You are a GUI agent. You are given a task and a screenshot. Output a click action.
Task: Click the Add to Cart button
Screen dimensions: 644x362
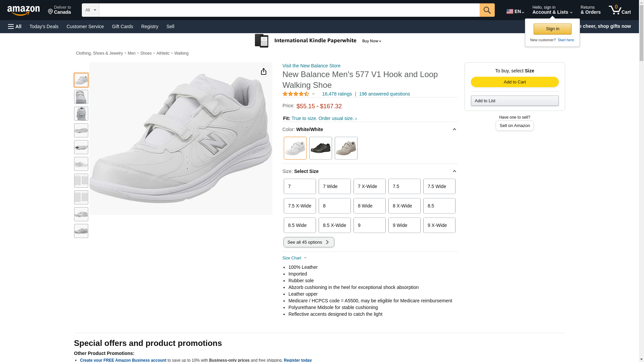click(515, 82)
